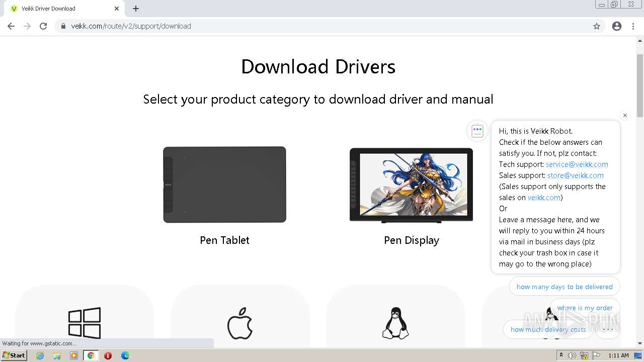Show hidden system tray icons
644x362 pixels.
pos(561,355)
